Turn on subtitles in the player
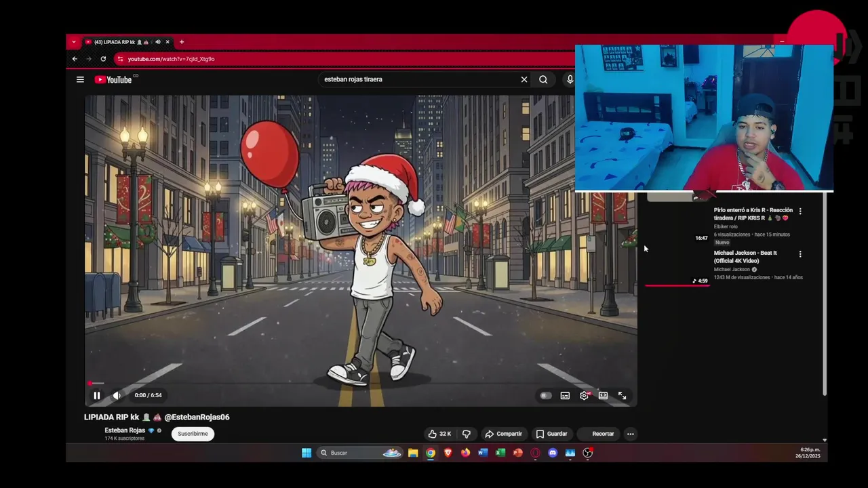 565,396
